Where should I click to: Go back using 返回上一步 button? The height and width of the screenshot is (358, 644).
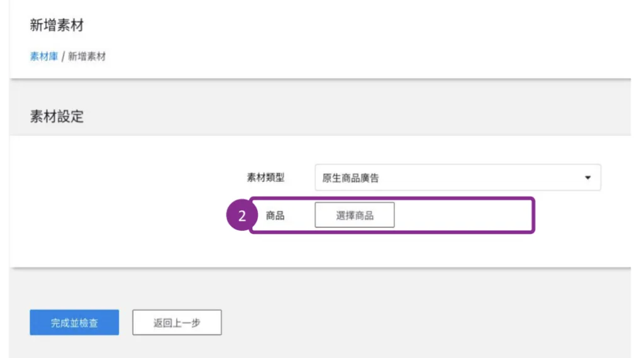click(x=177, y=323)
